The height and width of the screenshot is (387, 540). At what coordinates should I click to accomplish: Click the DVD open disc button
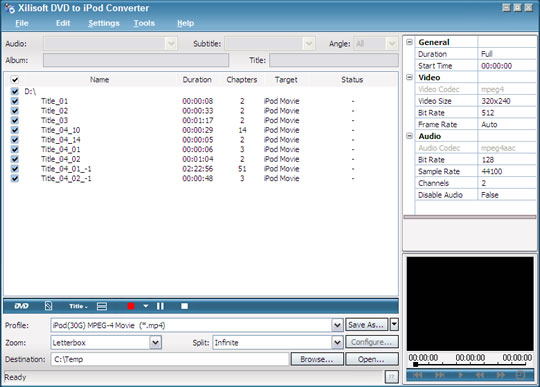tap(21, 306)
